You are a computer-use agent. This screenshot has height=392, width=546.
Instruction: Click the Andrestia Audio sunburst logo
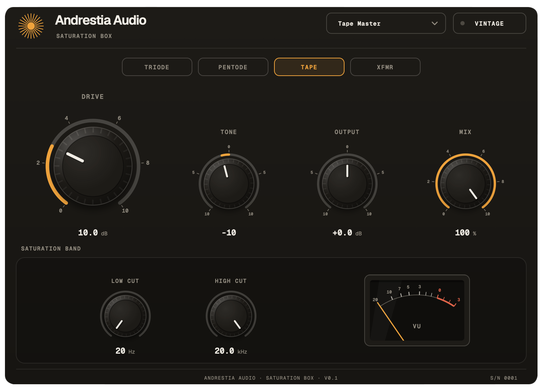(x=31, y=26)
